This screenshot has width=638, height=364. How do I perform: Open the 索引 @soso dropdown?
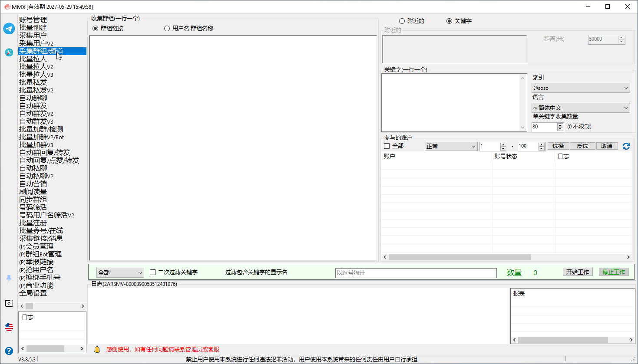click(x=581, y=88)
